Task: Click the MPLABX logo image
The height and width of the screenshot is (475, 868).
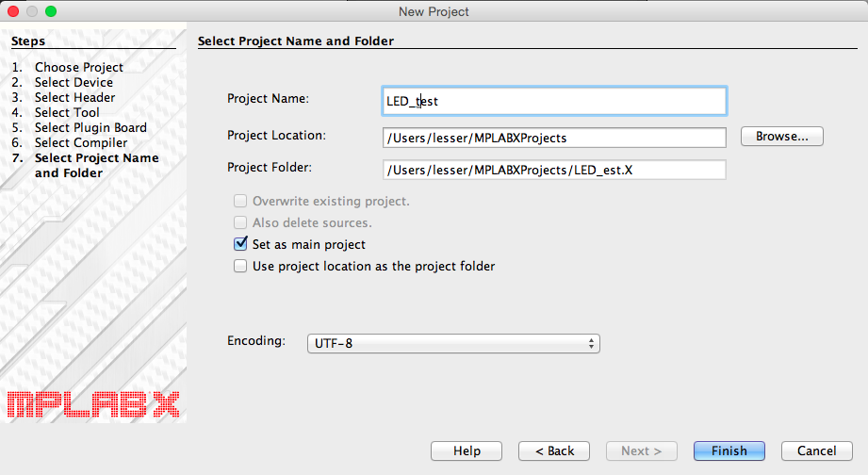Action: [92, 404]
